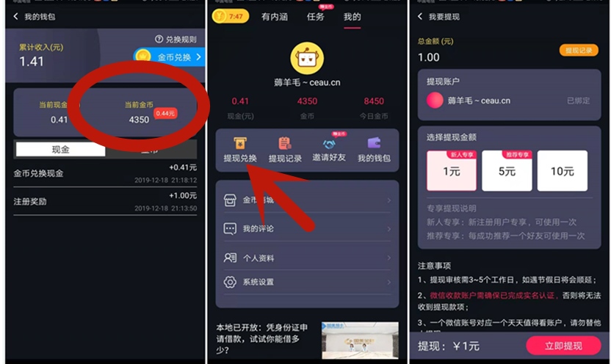Tap the yellow robot profile avatar

307,59
